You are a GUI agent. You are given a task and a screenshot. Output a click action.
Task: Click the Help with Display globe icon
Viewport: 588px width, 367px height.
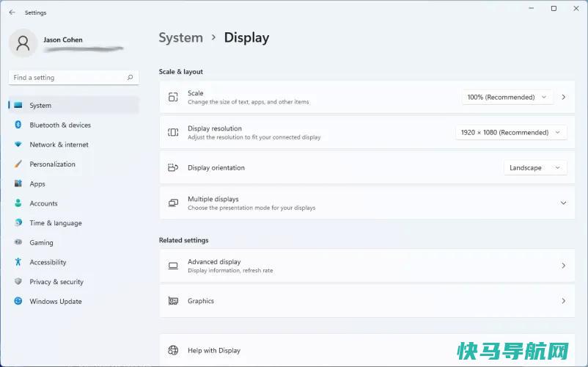(x=173, y=350)
